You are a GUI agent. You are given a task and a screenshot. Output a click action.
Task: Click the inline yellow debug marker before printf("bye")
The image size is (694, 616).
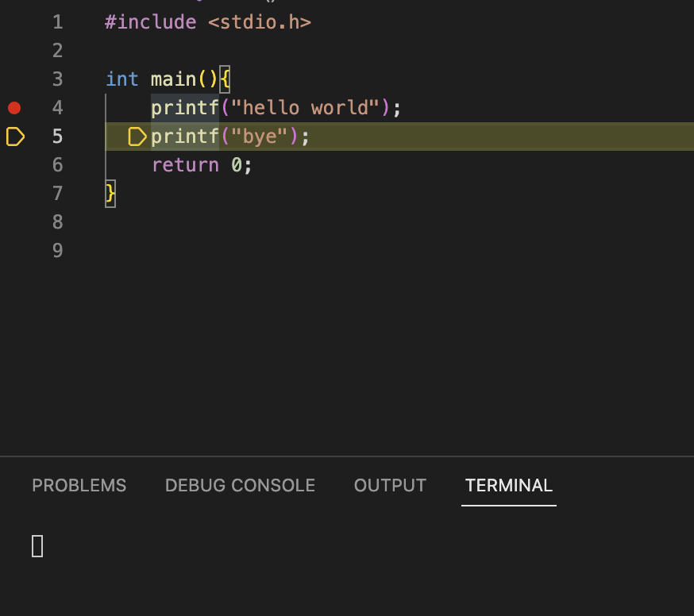(137, 137)
